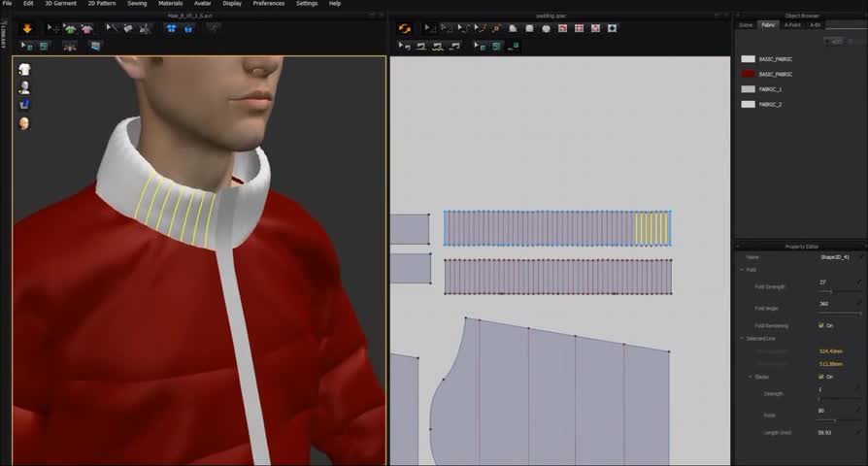Click the second blue shirt arrangement icon

[188, 28]
